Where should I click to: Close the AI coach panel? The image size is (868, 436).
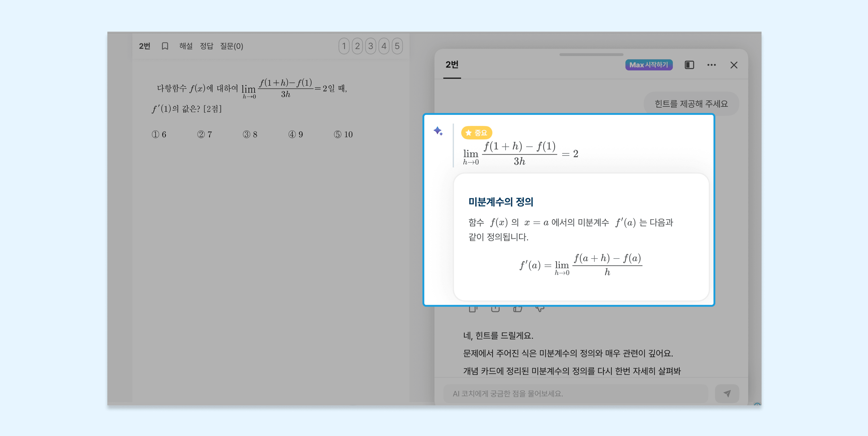point(734,65)
